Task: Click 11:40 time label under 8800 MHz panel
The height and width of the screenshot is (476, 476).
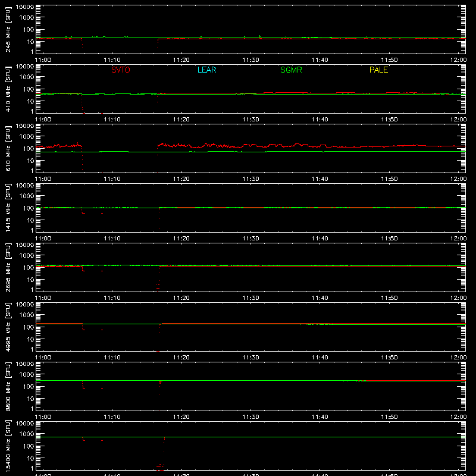Action: coord(320,417)
